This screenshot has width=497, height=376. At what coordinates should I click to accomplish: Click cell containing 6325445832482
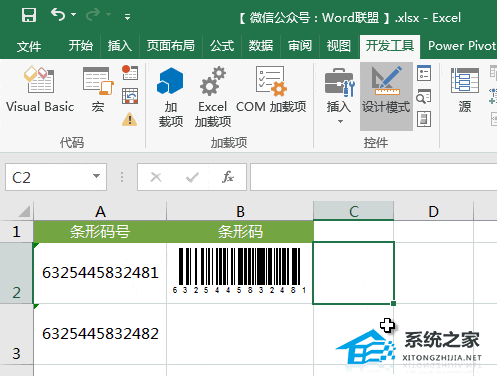100,334
